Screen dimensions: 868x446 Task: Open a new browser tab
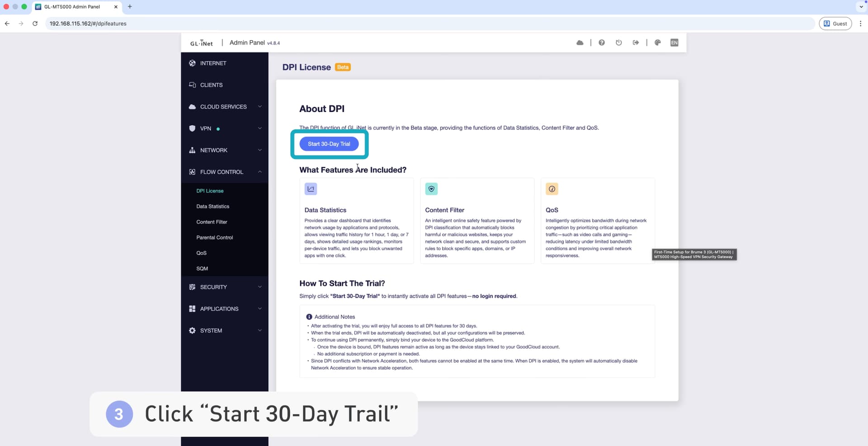click(130, 6)
